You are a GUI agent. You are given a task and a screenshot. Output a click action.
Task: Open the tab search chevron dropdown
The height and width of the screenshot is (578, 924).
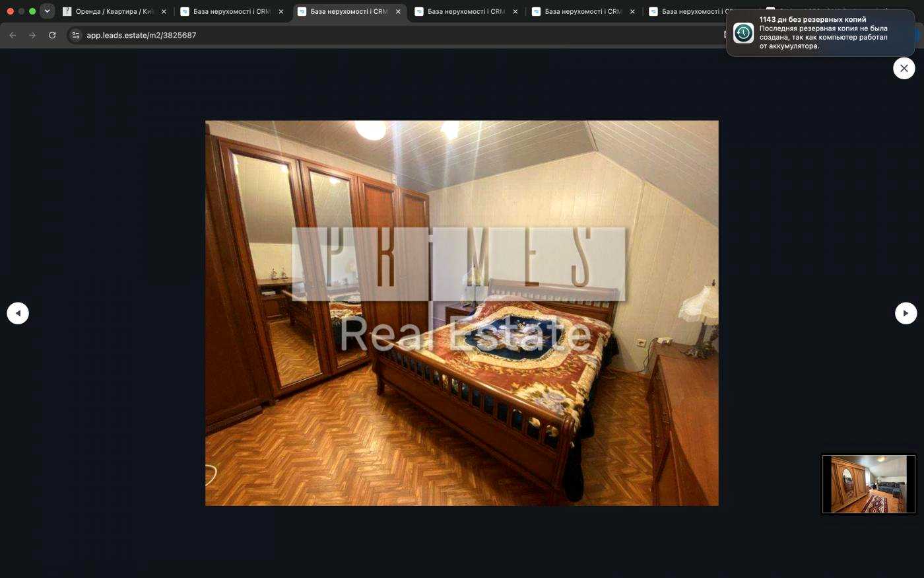coord(47,11)
